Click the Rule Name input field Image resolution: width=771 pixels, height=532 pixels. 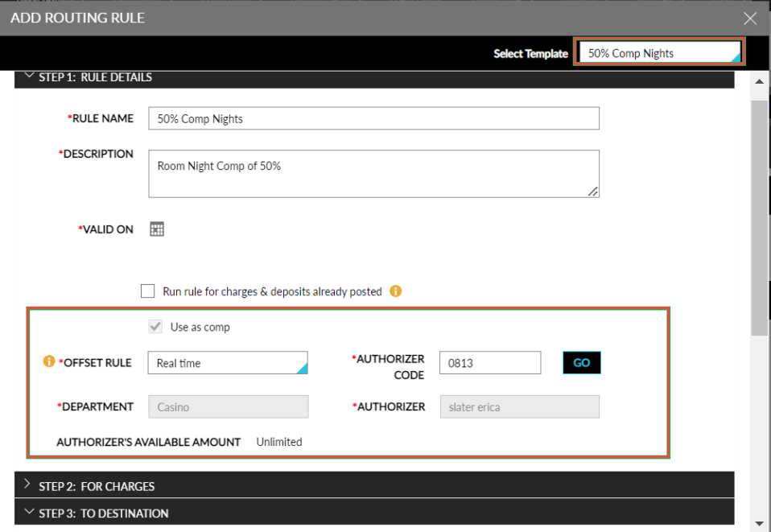coord(373,118)
